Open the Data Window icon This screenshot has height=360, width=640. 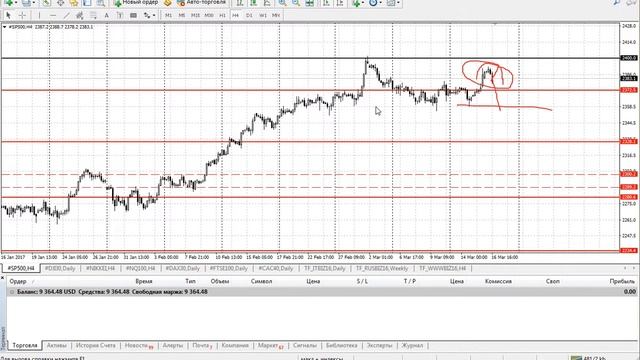coord(60,2)
